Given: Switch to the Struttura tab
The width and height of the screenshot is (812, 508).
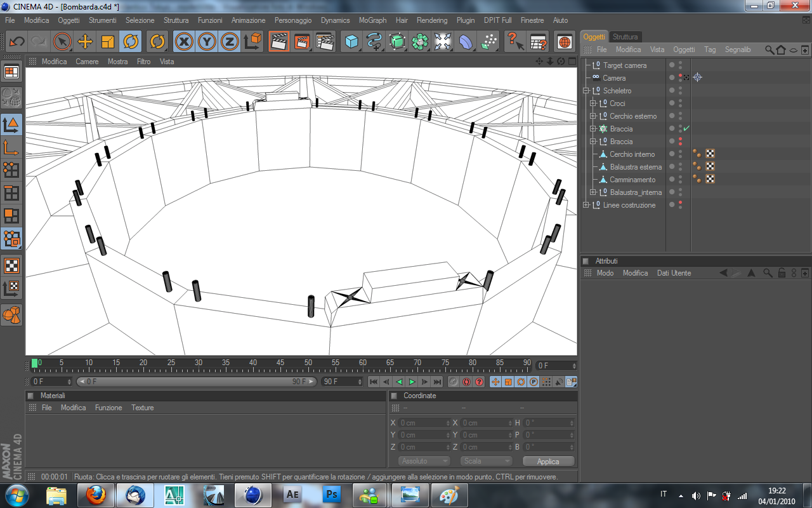Looking at the screenshot, I should (x=625, y=37).
